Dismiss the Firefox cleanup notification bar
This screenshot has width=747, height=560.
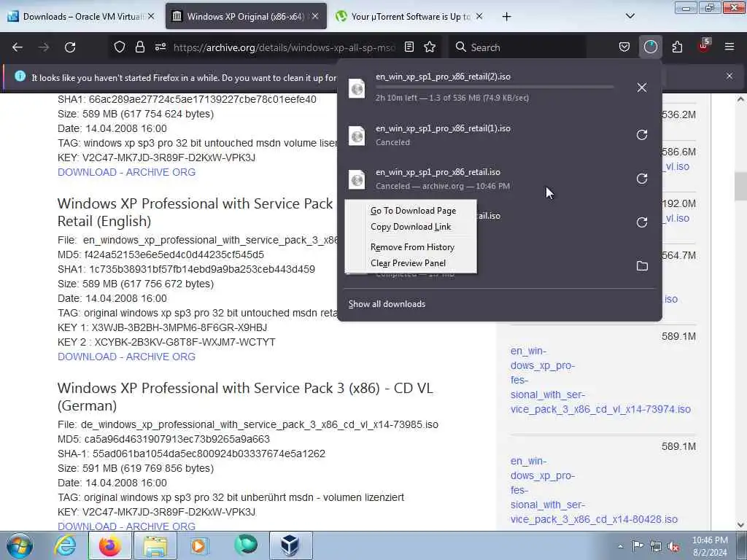pyautogui.click(x=729, y=76)
